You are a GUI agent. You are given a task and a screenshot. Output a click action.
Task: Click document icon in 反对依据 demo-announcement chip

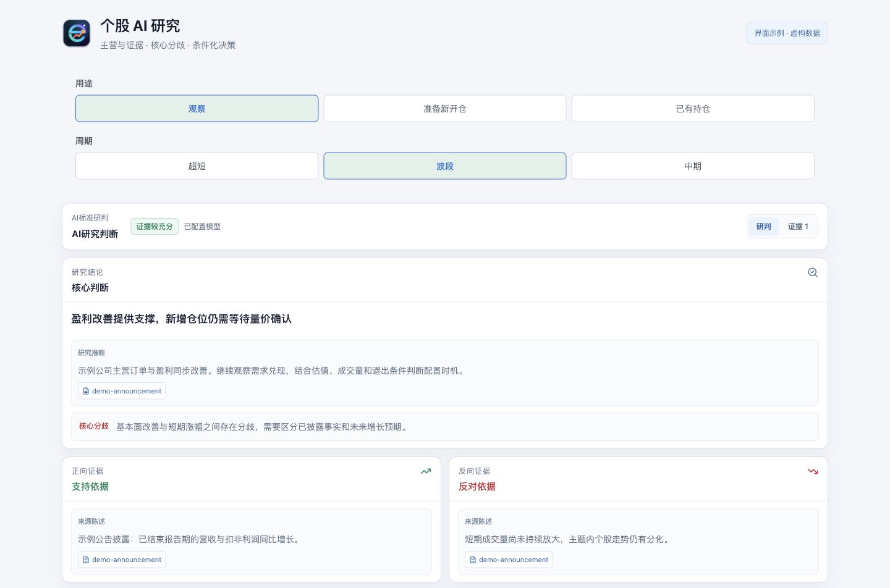(473, 560)
